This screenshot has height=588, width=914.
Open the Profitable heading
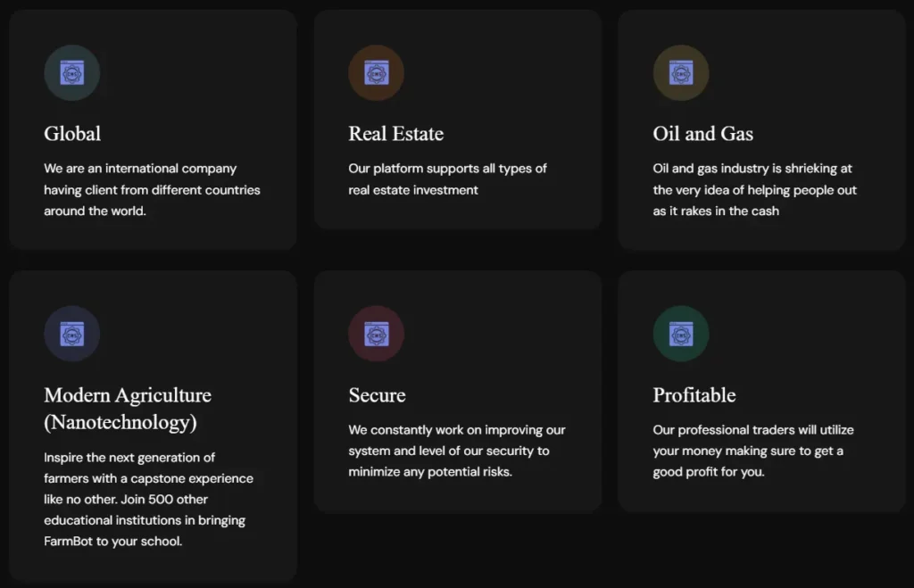point(694,395)
